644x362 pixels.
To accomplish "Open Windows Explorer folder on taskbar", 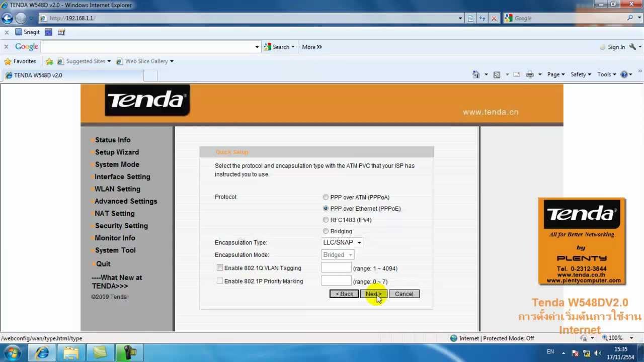I will [71, 352].
